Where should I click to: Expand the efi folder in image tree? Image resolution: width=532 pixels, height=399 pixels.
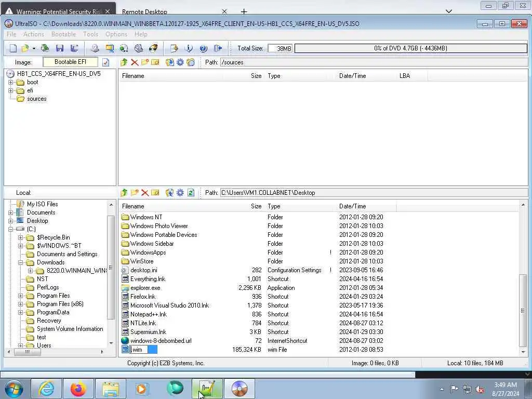pyautogui.click(x=10, y=90)
